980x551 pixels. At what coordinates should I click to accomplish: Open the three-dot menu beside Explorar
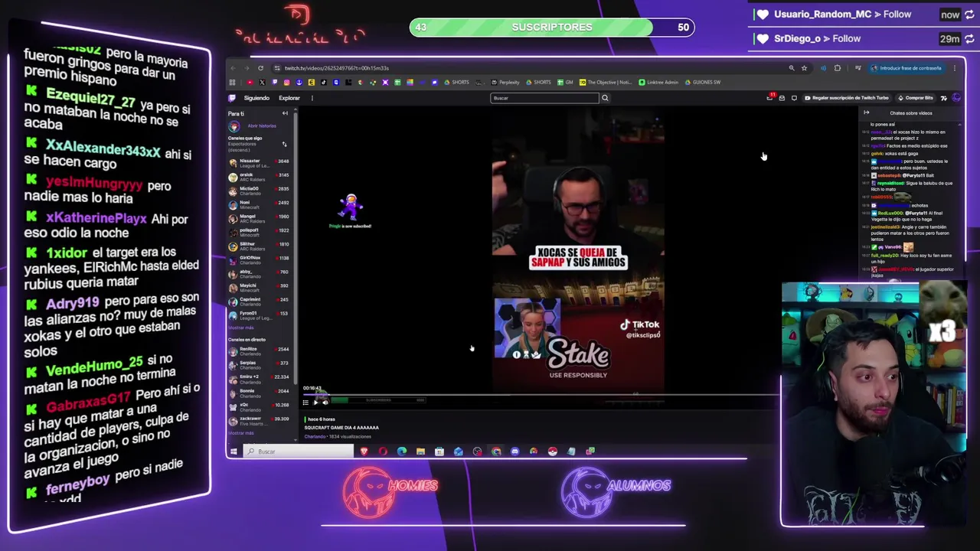312,98
